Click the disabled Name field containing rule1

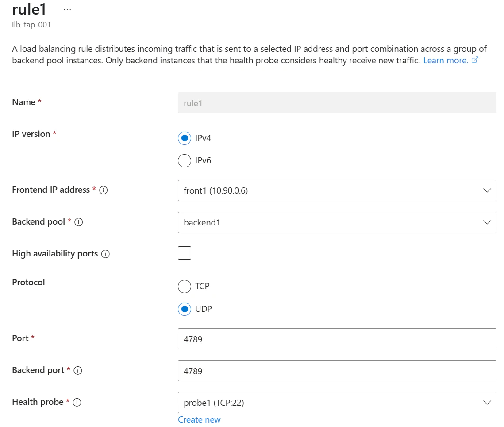(x=337, y=103)
